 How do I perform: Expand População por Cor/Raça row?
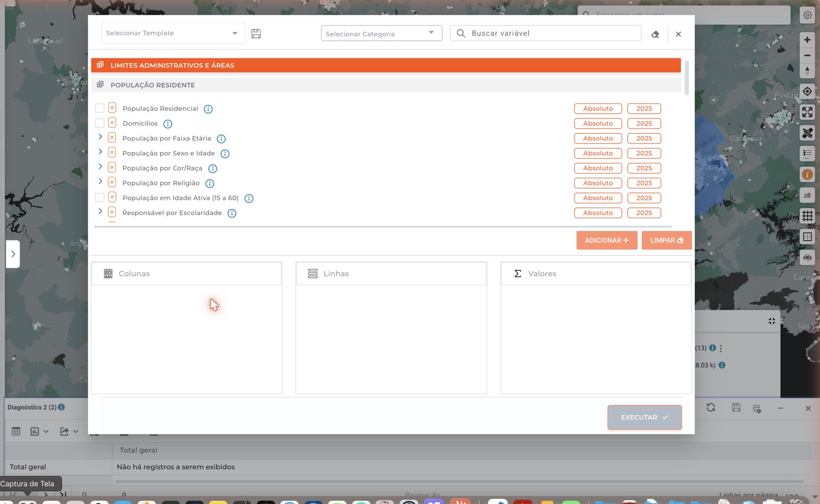point(100,167)
